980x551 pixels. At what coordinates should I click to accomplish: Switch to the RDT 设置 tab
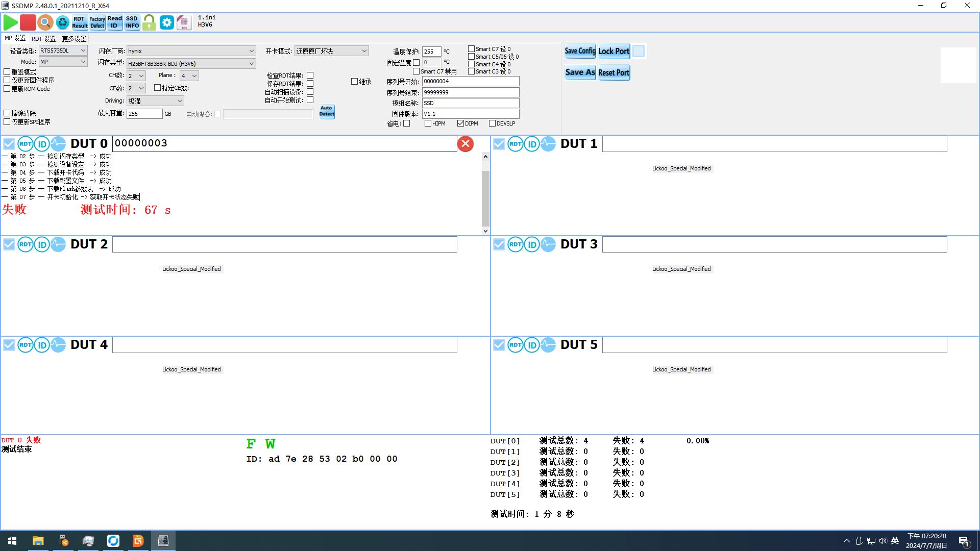click(43, 39)
